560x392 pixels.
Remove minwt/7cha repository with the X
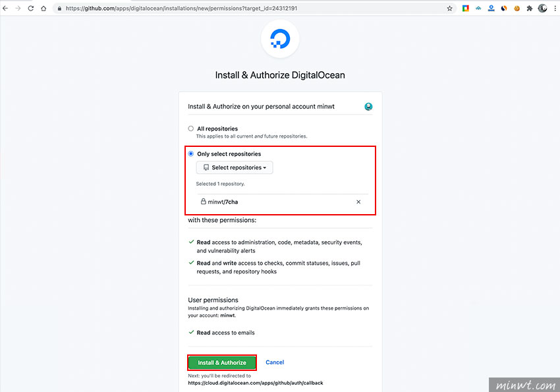pyautogui.click(x=358, y=202)
